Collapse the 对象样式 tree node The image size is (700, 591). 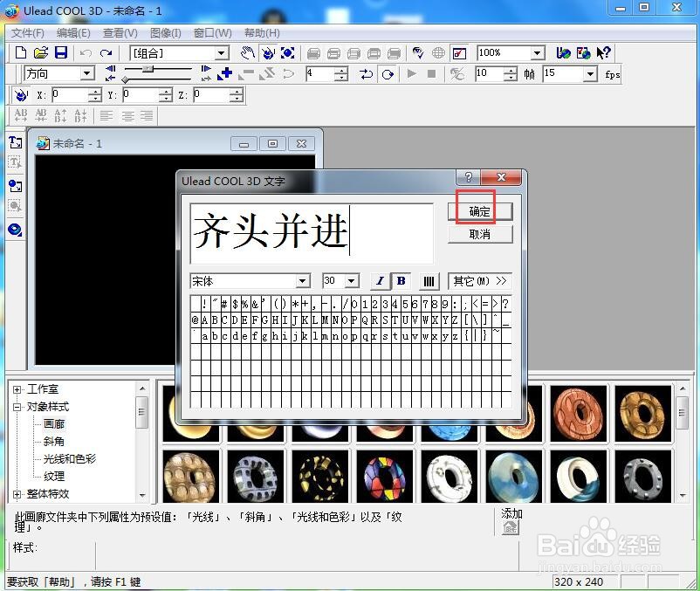click(x=17, y=407)
